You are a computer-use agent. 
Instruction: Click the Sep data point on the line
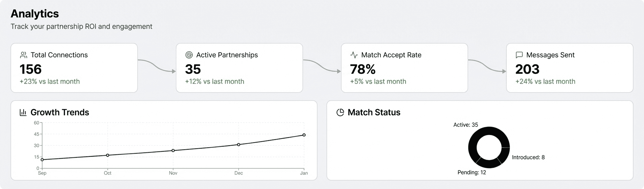pos(42,160)
